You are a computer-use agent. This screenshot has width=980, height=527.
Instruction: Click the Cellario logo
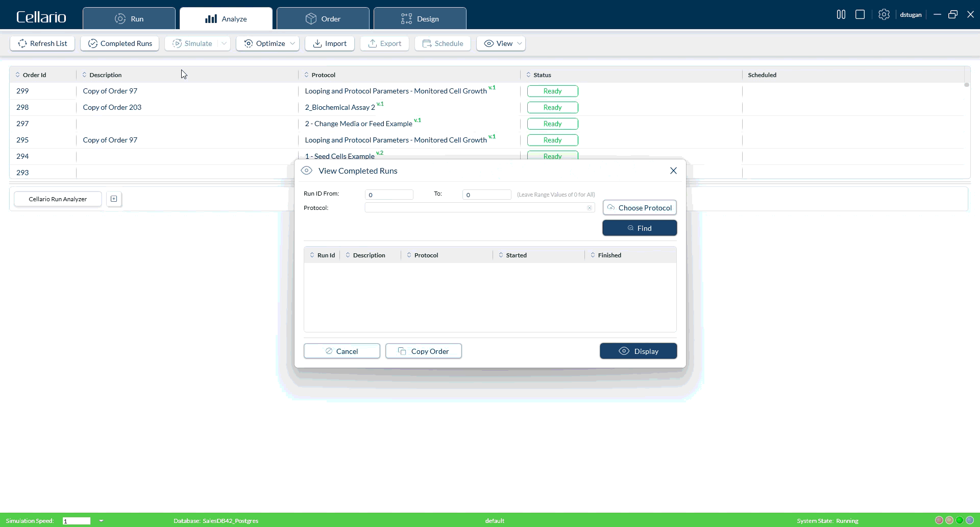point(41,17)
